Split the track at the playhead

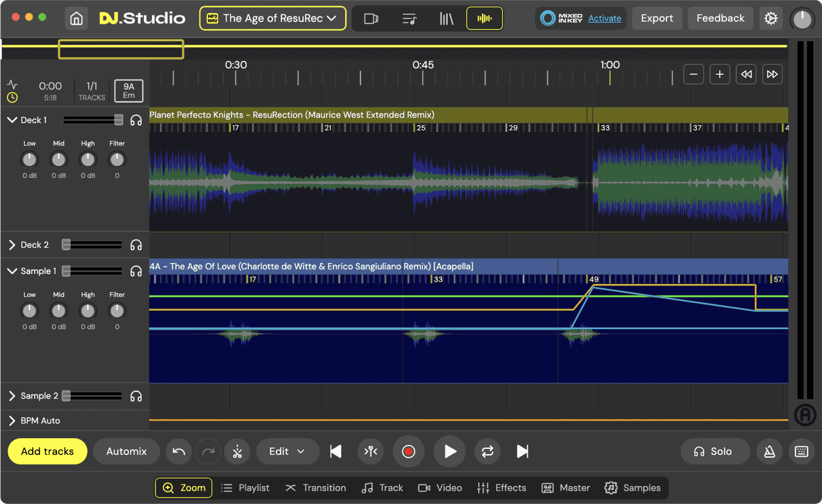370,452
